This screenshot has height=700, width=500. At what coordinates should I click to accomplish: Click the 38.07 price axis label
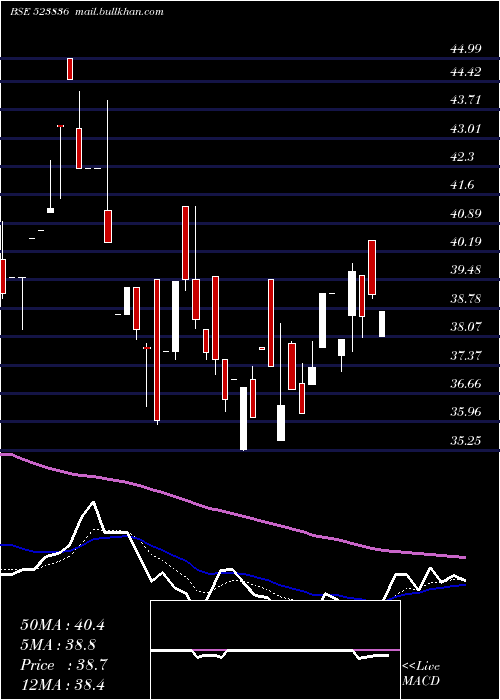tap(466, 327)
